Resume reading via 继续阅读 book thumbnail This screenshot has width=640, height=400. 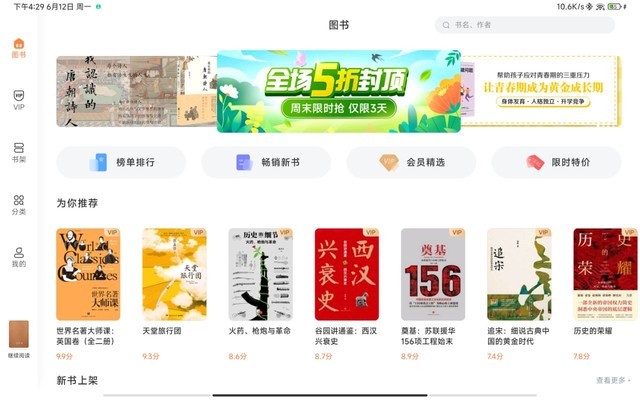click(x=19, y=334)
